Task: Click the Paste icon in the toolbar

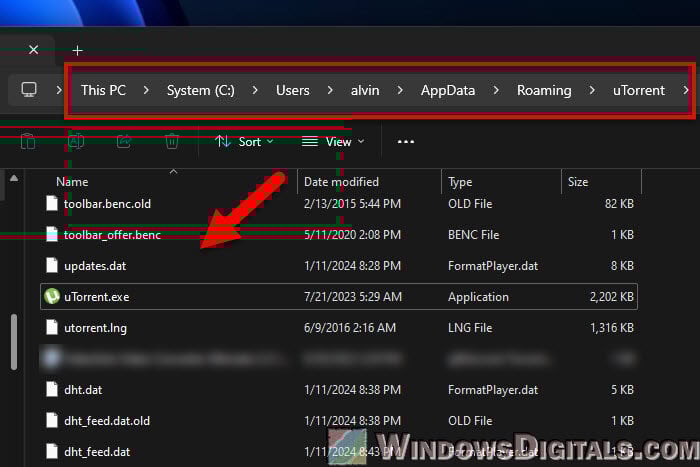Action: pyautogui.click(x=28, y=142)
